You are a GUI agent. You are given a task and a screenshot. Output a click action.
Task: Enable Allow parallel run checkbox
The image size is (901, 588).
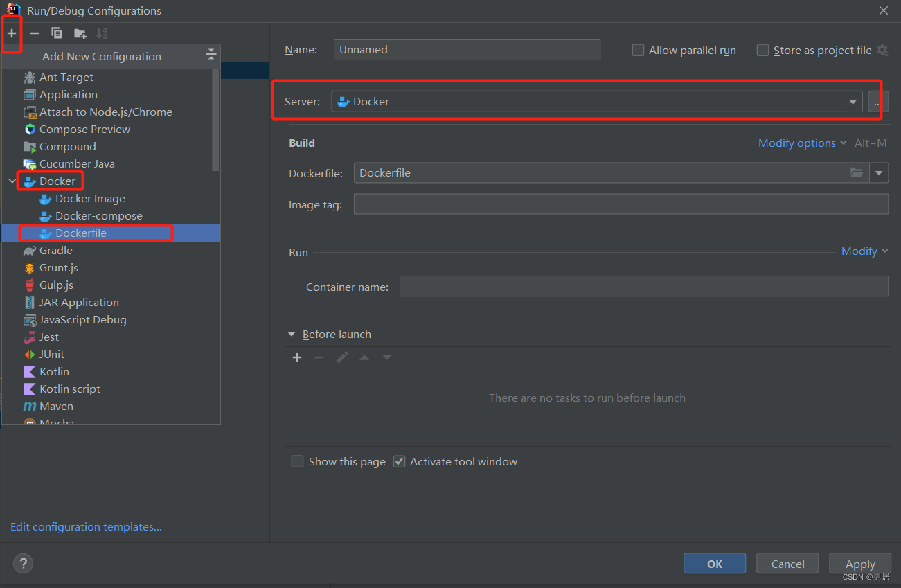pos(639,51)
